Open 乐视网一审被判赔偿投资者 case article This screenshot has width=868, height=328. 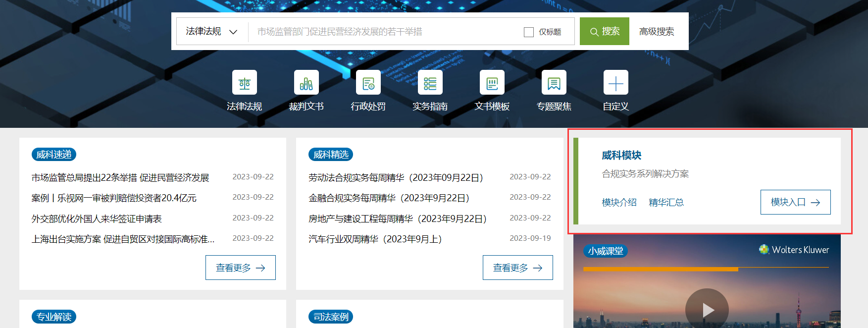114,198
